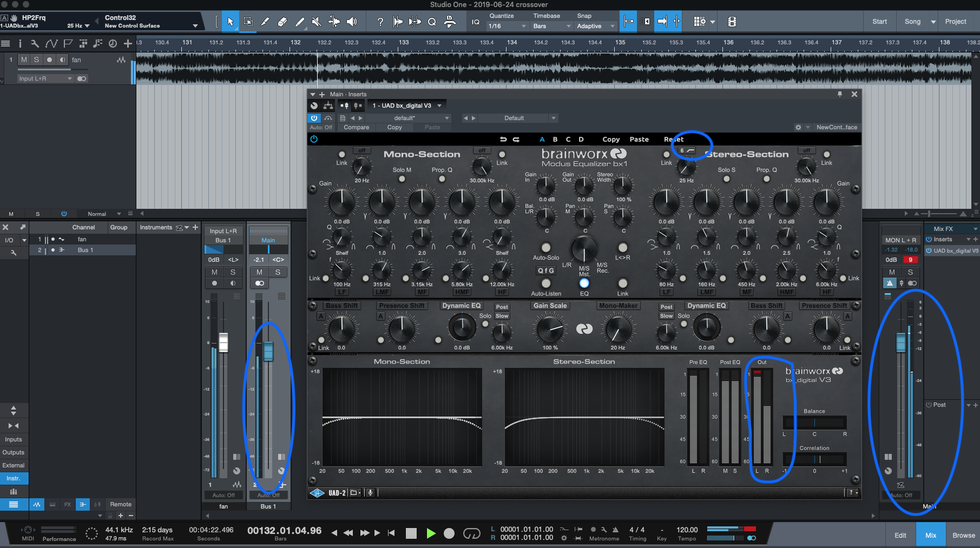The height and width of the screenshot is (548, 980).
Task: Open the Quantize 1/16 dropdown
Action: (x=507, y=26)
